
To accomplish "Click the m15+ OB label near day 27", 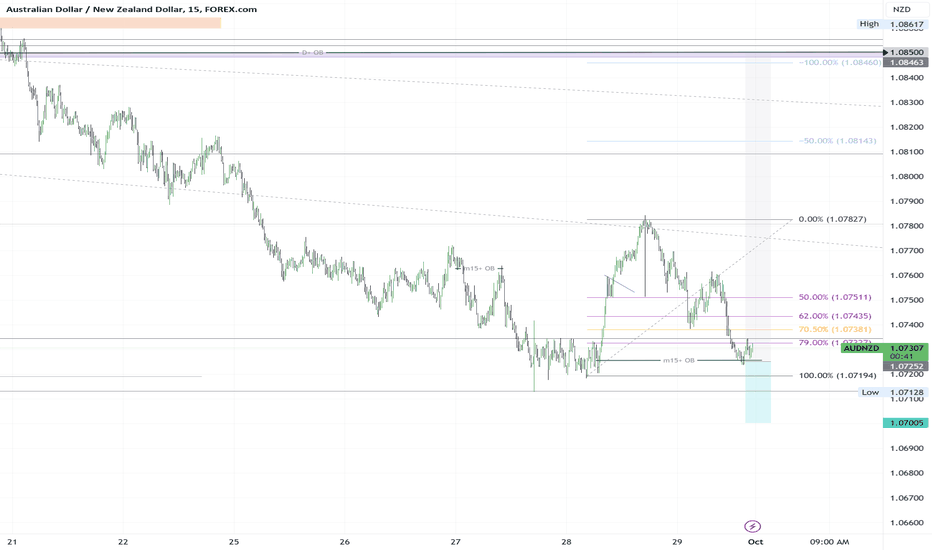I will click(x=479, y=269).
